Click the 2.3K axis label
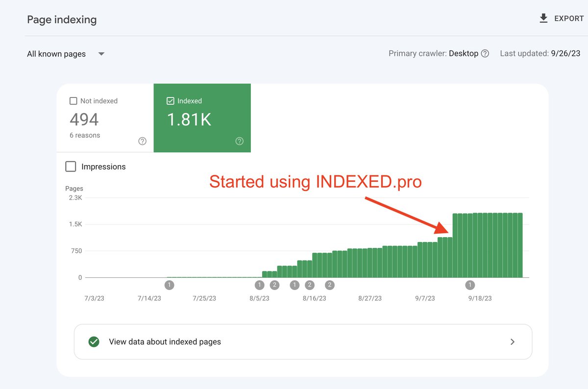 coord(75,197)
